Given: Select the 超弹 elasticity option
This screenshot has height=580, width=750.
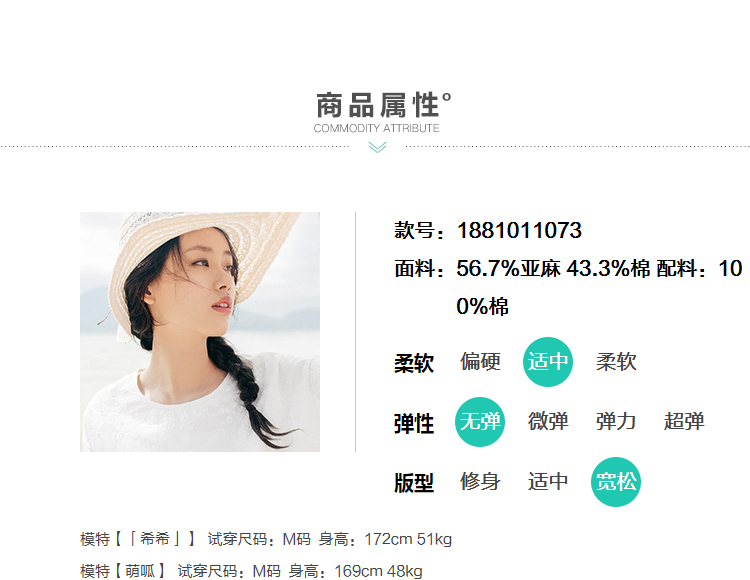Looking at the screenshot, I should pyautogui.click(x=684, y=422).
